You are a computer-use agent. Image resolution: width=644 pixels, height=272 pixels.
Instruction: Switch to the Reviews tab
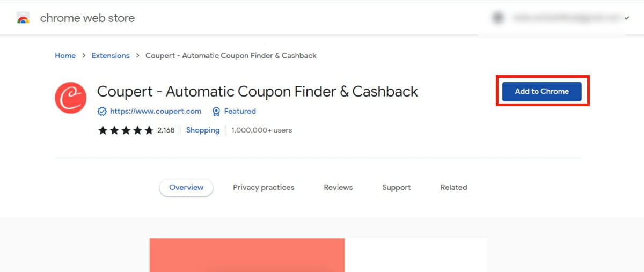pos(338,188)
